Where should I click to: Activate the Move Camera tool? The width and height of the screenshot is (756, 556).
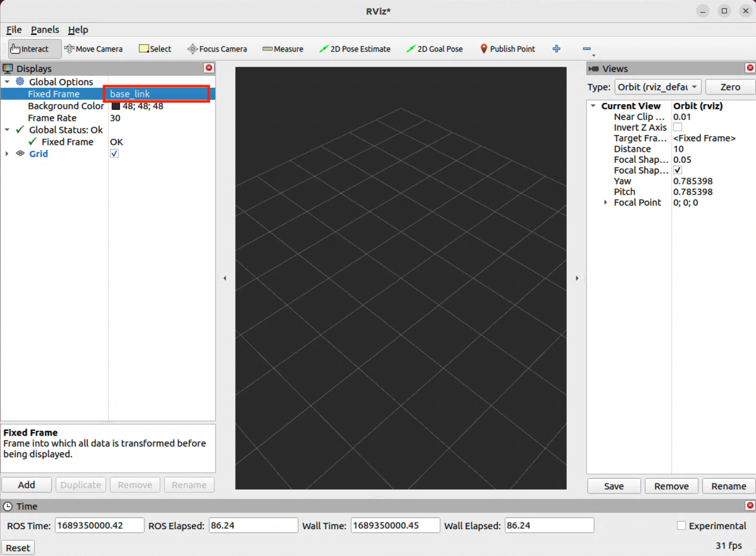click(x=94, y=49)
